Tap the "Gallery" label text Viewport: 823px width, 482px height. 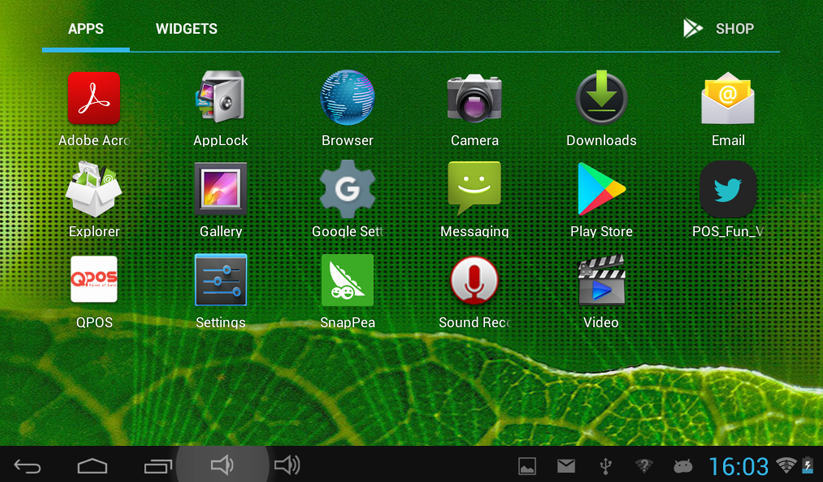click(x=220, y=232)
